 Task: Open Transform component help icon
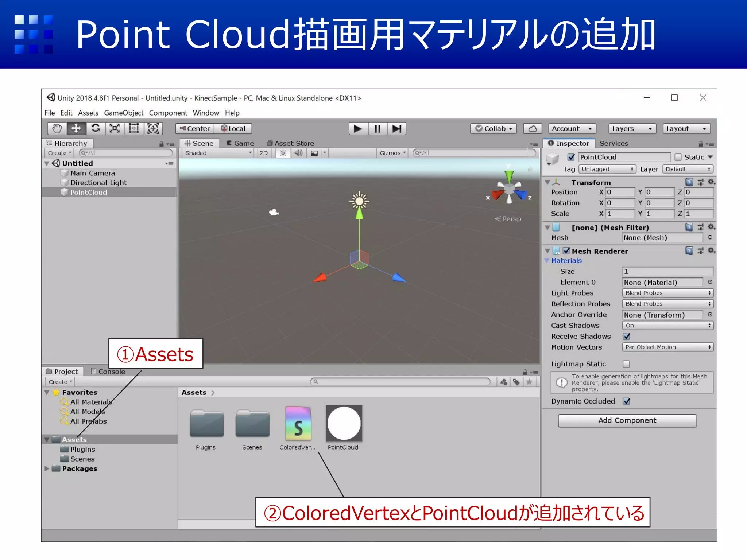[x=689, y=182]
